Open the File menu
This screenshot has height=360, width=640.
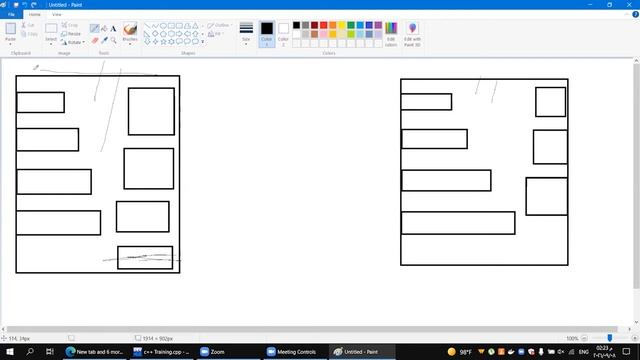(x=11, y=14)
